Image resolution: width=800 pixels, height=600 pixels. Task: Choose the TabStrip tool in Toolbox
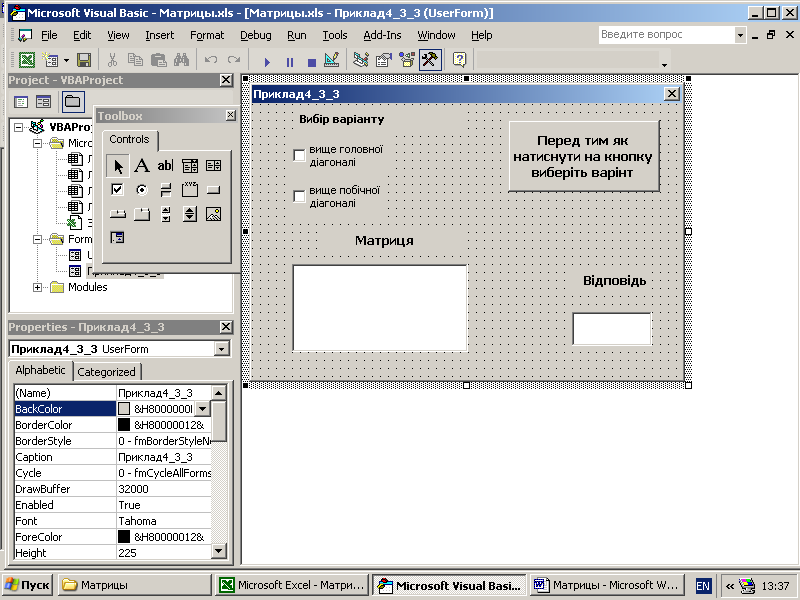tap(117, 214)
